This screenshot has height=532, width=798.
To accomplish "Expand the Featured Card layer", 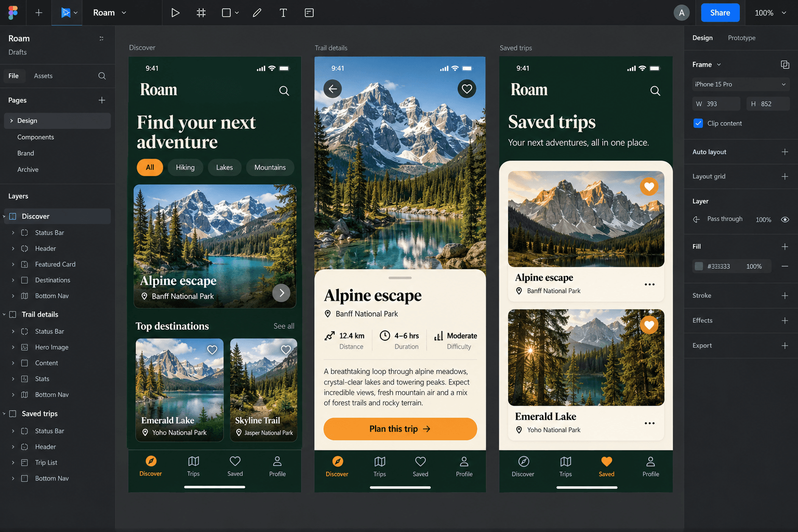I will [x=13, y=264].
